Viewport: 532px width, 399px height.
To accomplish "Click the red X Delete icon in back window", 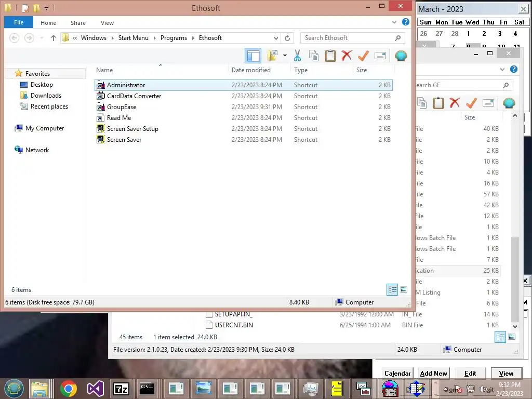I will coord(455,102).
